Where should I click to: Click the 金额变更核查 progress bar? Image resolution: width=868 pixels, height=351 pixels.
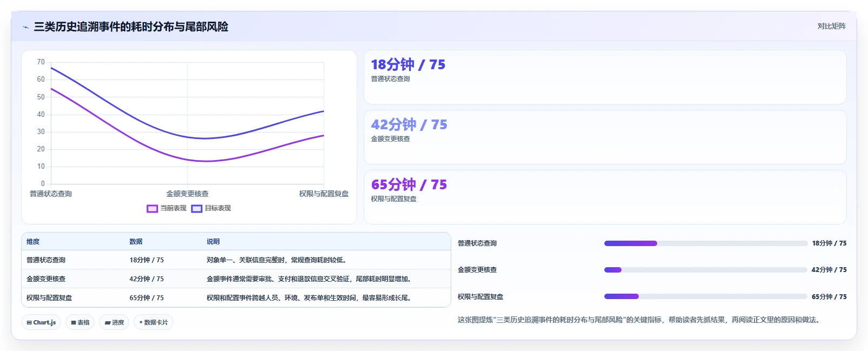[706, 270]
